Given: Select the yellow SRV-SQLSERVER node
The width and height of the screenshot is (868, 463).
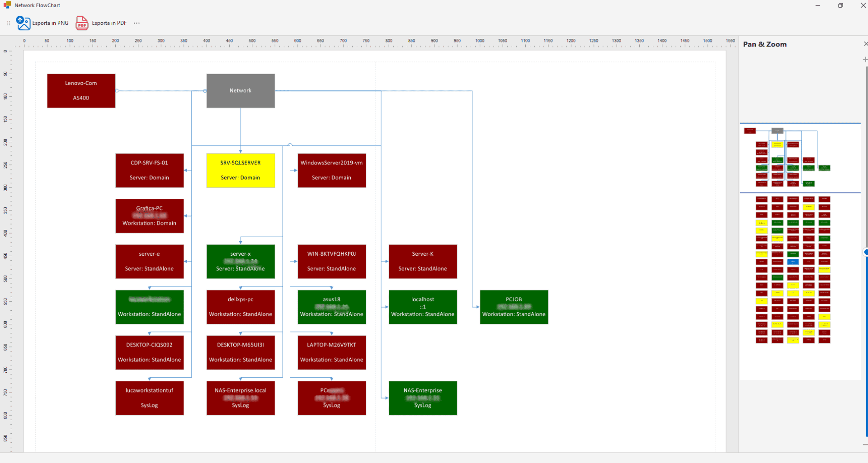Looking at the screenshot, I should [241, 170].
